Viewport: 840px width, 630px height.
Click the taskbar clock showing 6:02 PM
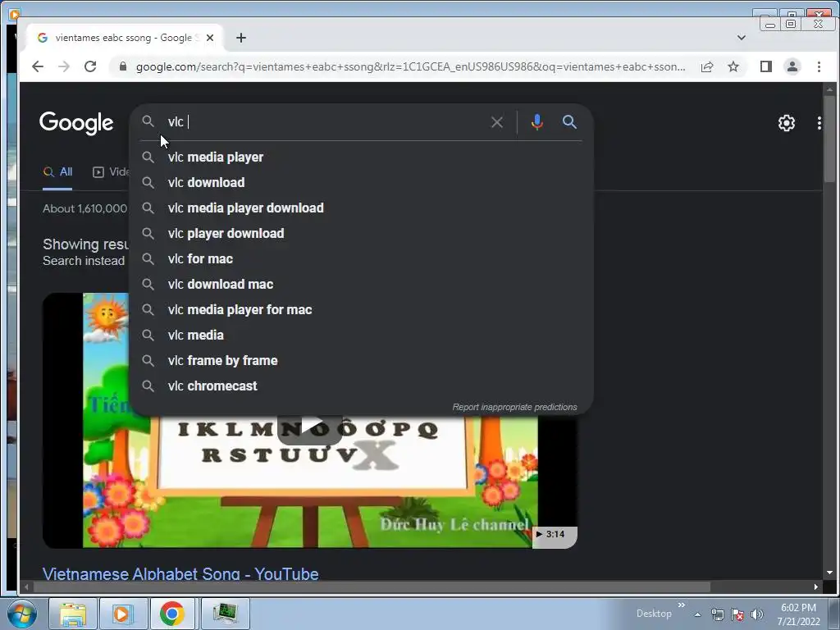[x=798, y=614]
